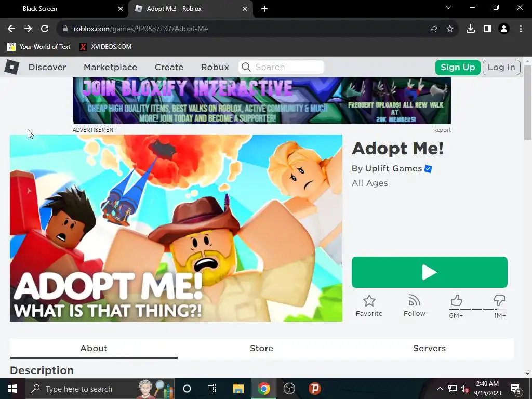
Task: Open the Chrome profile avatar
Action: click(x=504, y=29)
